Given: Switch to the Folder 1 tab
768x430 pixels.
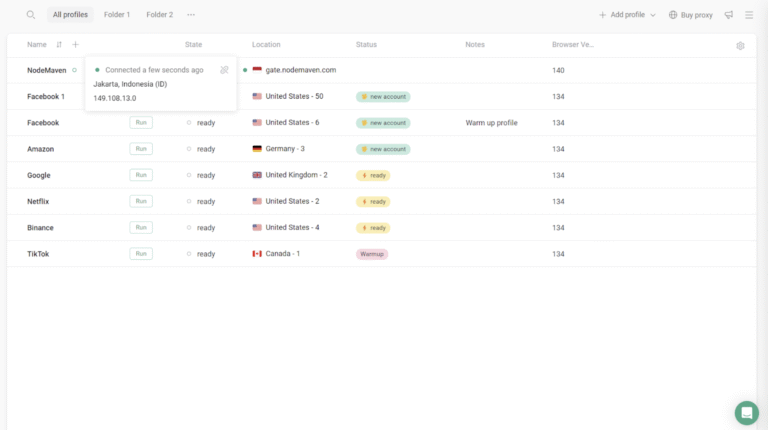Looking at the screenshot, I should coord(117,15).
